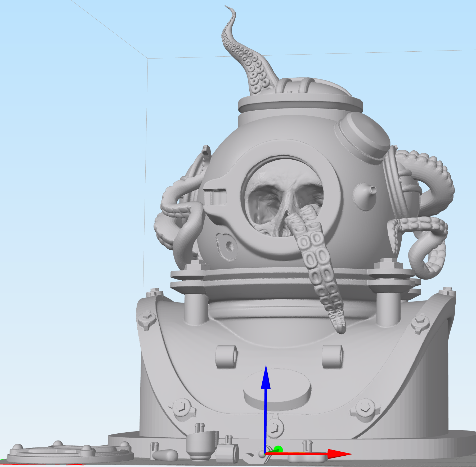Click the red X-axis gizmo arrow
This screenshot has height=467, width=476.
[x=308, y=454]
